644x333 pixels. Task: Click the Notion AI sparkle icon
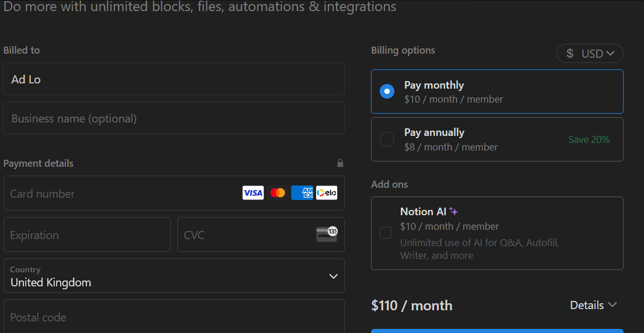point(454,212)
